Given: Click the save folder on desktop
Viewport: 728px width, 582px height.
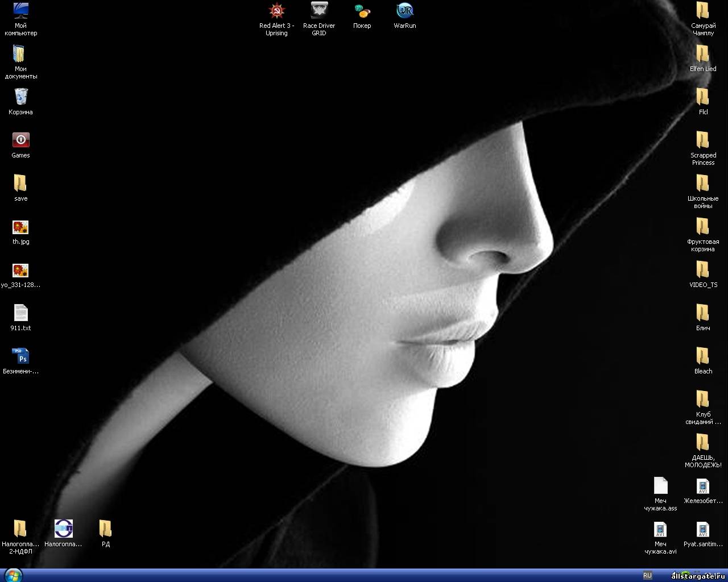Looking at the screenshot, I should pyautogui.click(x=20, y=184).
